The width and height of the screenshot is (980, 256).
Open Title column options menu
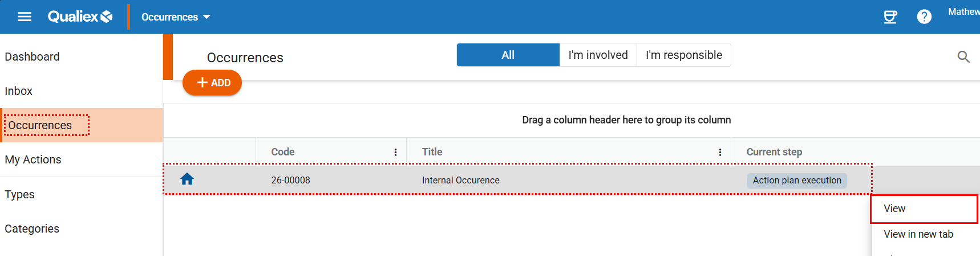tap(720, 152)
